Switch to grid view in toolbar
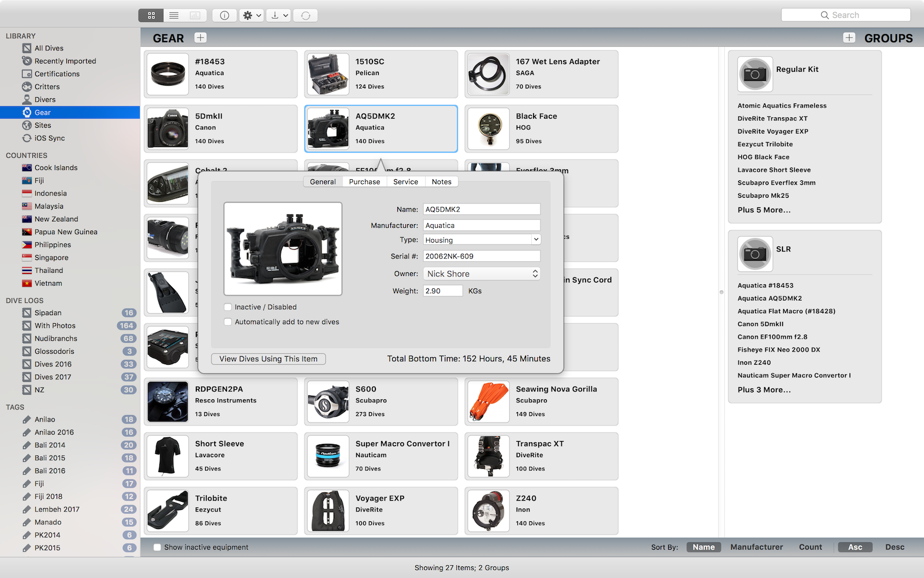 point(151,16)
